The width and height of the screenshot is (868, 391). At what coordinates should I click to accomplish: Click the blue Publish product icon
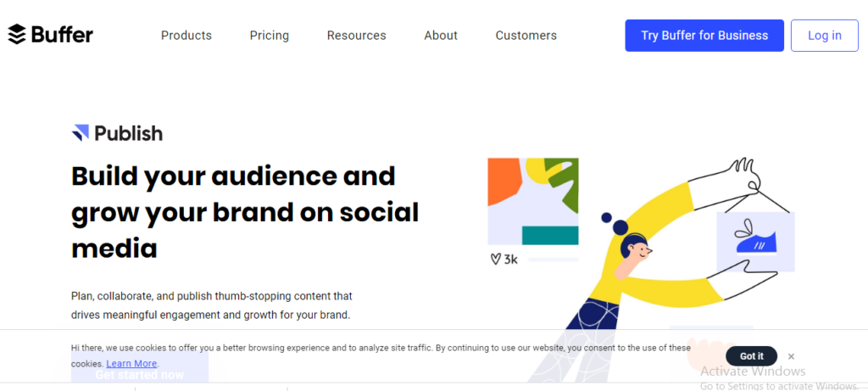pos(81,133)
